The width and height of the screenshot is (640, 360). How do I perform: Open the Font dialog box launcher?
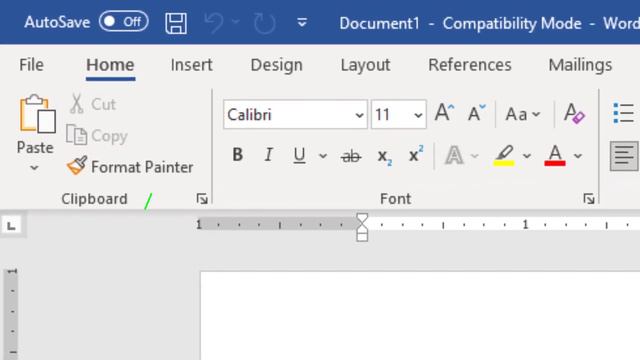[589, 199]
